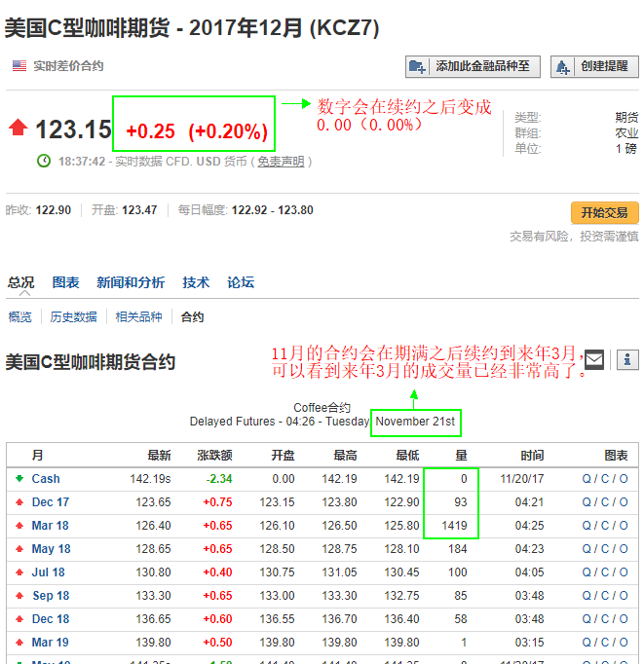Click the bell icon for alerts
The height and width of the screenshot is (664, 644).
563,66
